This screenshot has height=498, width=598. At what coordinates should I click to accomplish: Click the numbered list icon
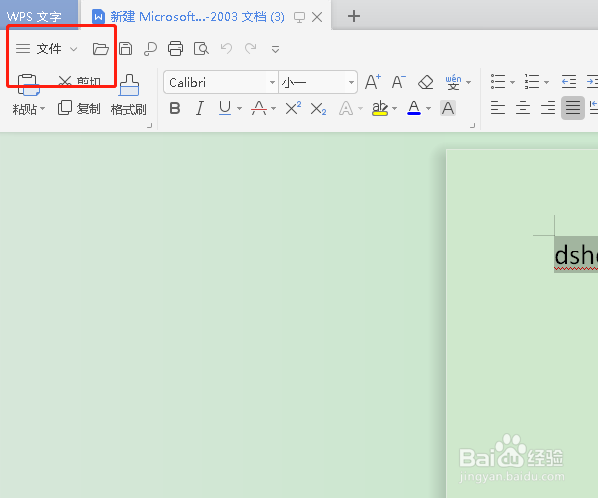(532, 82)
